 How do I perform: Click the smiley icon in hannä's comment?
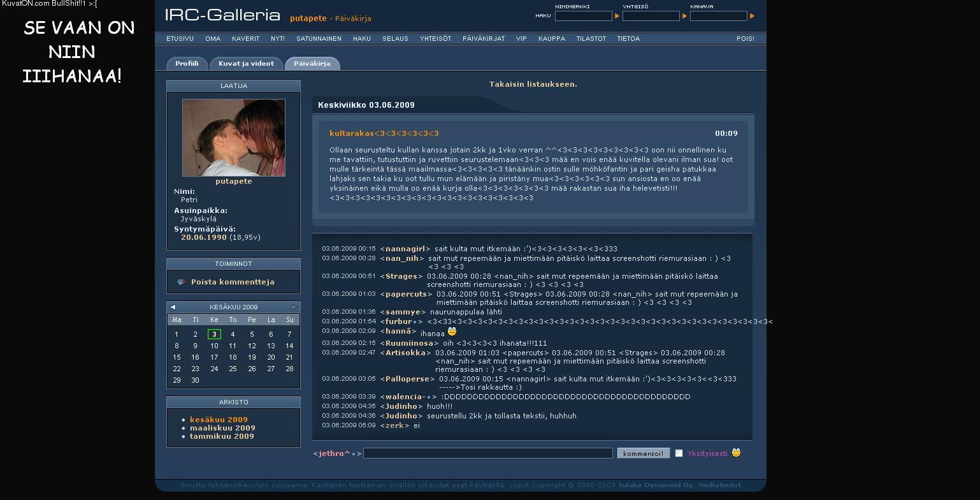pyautogui.click(x=452, y=332)
